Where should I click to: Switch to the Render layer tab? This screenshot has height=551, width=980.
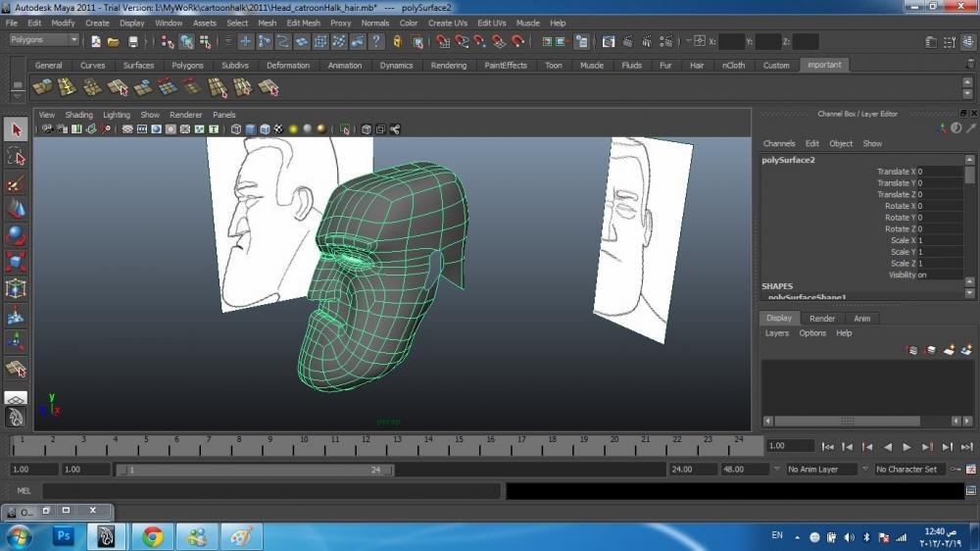822,319
